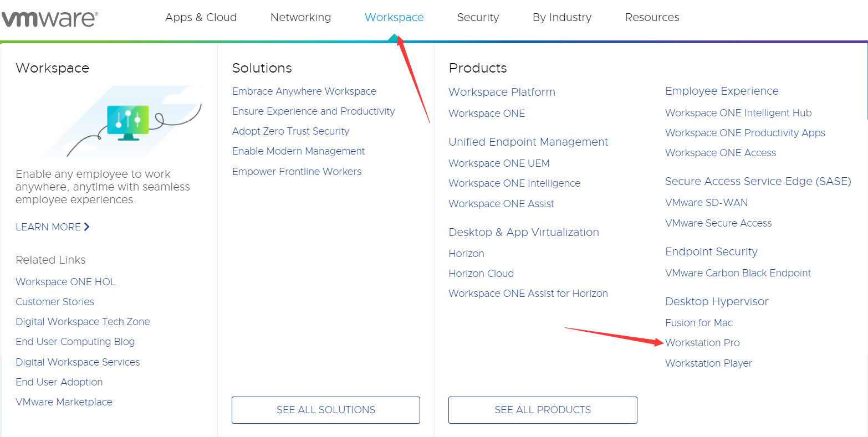Open Digital Workspace Services link
868x437 pixels.
pos(78,362)
